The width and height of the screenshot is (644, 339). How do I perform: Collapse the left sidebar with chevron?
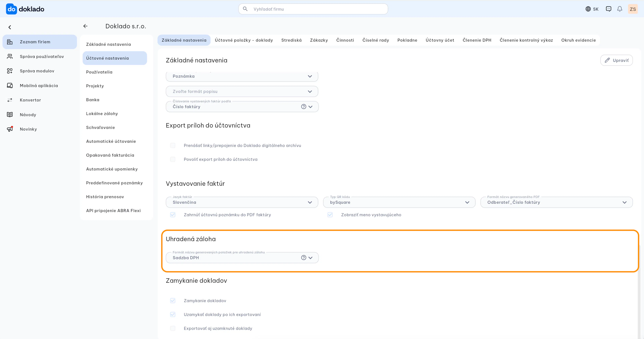click(x=10, y=27)
